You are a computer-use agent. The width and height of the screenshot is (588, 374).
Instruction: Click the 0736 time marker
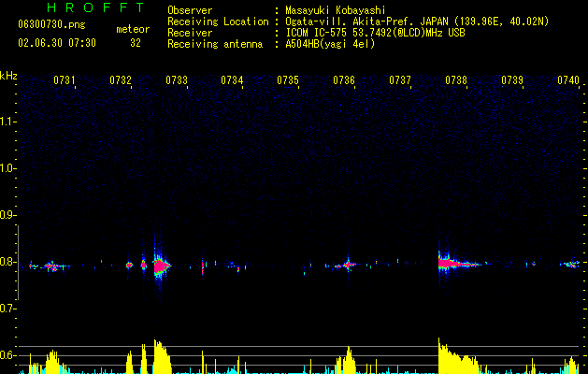[344, 80]
